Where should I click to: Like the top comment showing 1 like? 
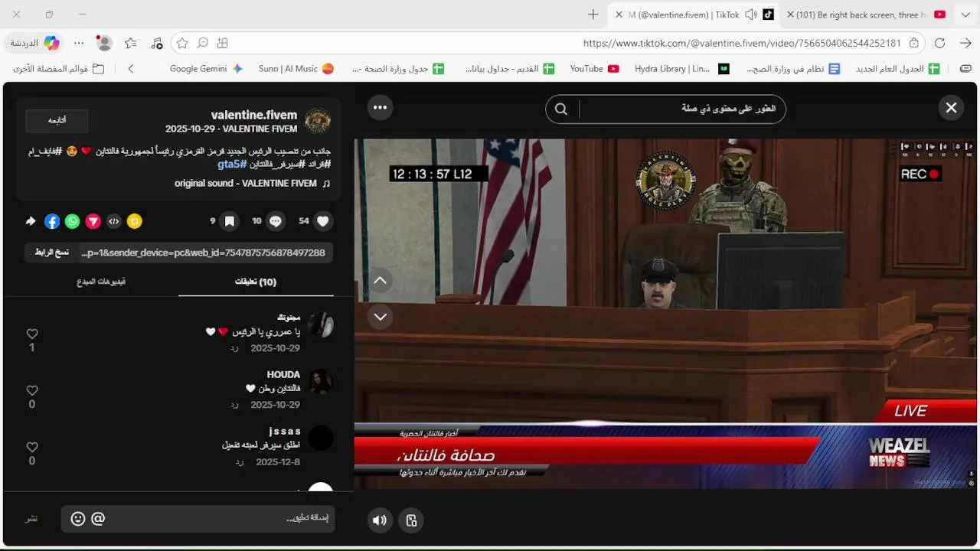click(x=32, y=334)
